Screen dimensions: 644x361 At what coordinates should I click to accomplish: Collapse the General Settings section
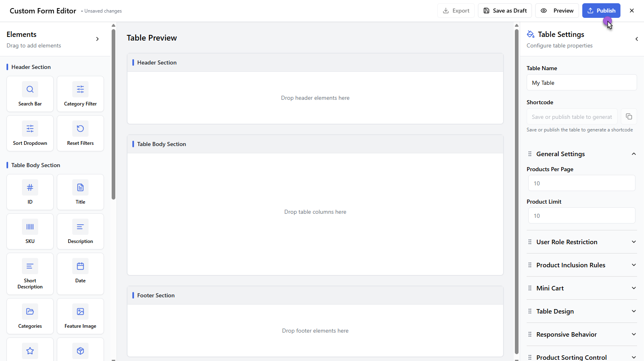[633, 154]
